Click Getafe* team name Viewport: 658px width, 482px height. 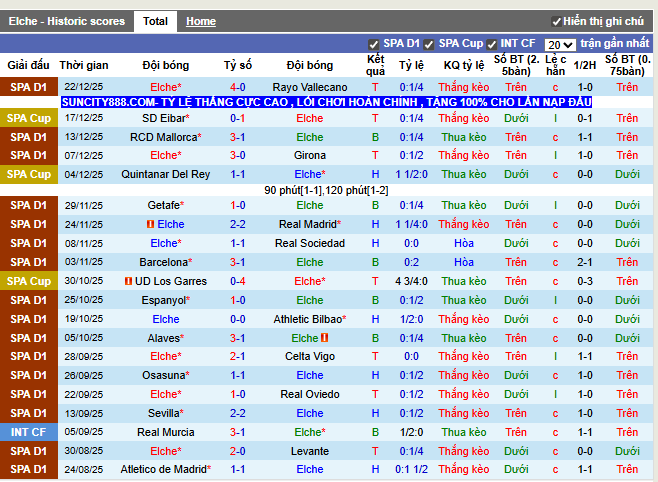pyautogui.click(x=166, y=205)
